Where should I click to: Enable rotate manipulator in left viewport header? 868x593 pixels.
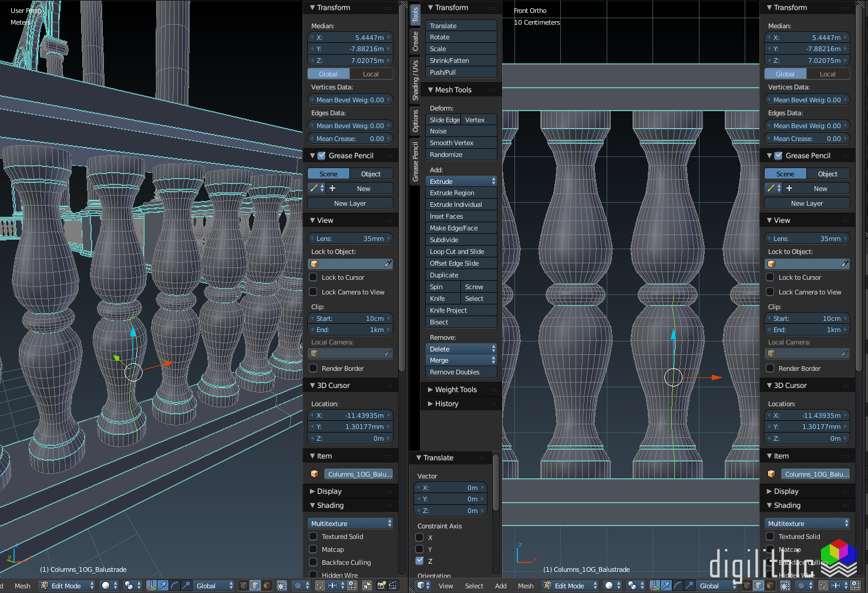[x=174, y=585]
